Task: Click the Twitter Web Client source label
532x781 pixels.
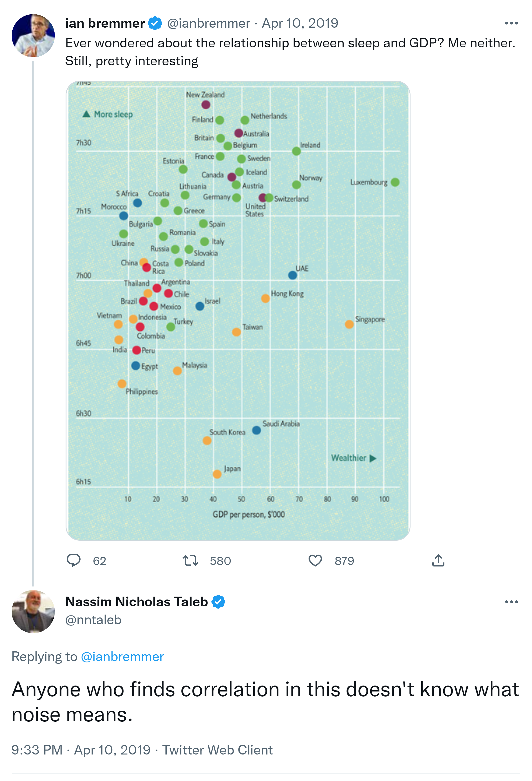Action: click(x=217, y=750)
